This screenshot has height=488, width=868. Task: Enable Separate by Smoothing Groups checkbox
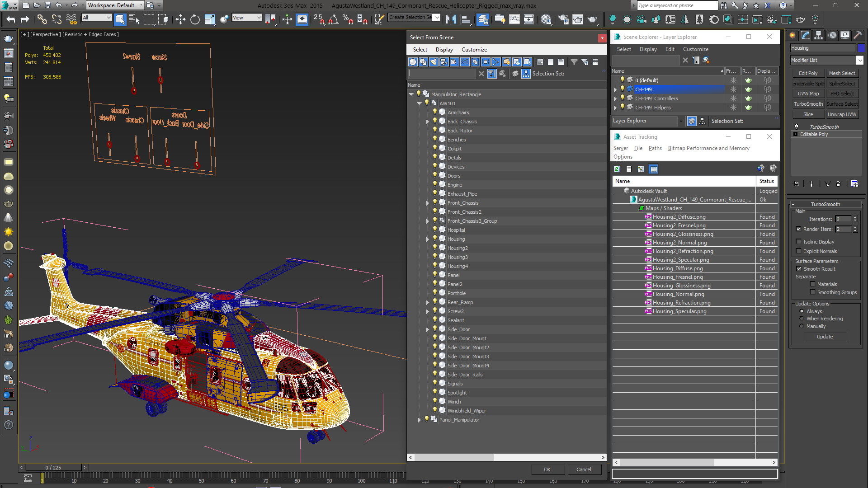point(812,292)
